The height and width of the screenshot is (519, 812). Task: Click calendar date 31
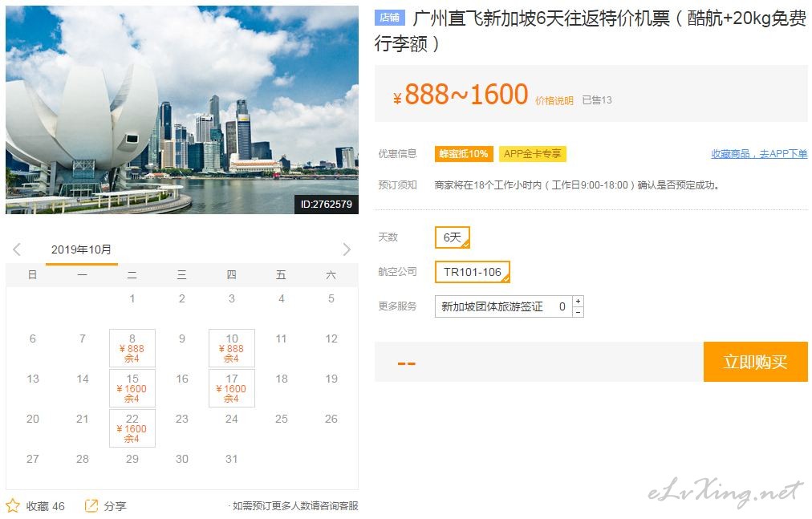[x=231, y=459]
